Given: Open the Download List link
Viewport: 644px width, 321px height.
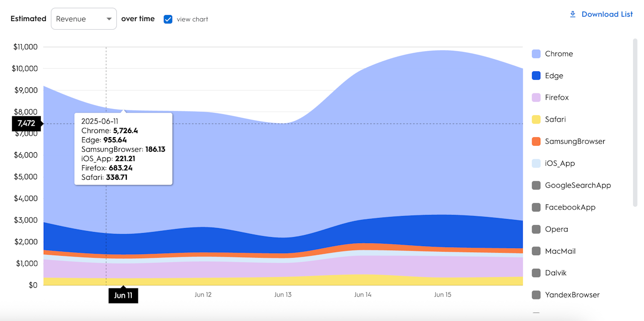Looking at the screenshot, I should tap(607, 14).
